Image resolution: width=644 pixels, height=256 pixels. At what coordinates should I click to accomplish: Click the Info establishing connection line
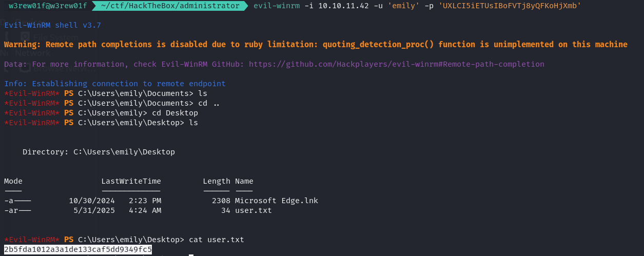click(115, 84)
